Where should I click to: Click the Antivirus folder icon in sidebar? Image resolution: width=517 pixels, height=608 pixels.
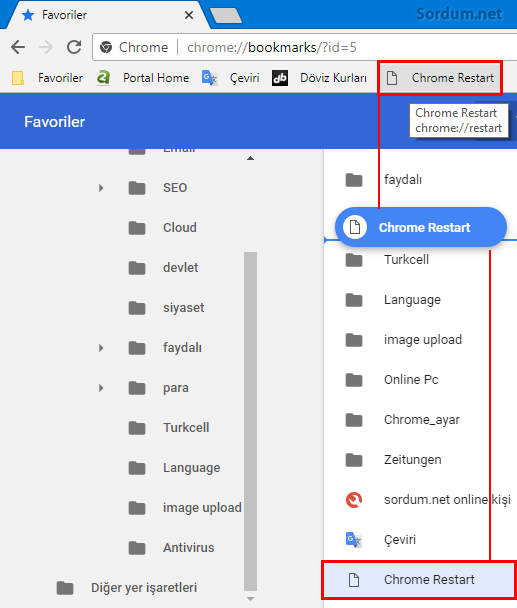[x=137, y=548]
